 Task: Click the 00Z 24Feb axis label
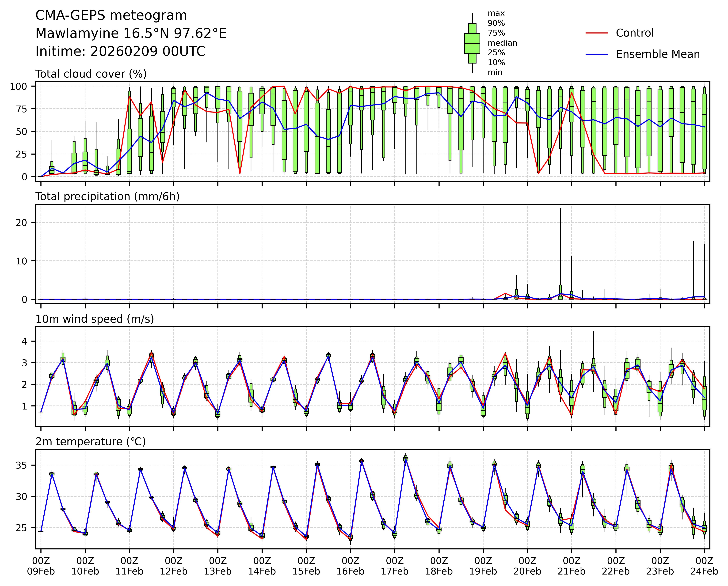coord(704,566)
